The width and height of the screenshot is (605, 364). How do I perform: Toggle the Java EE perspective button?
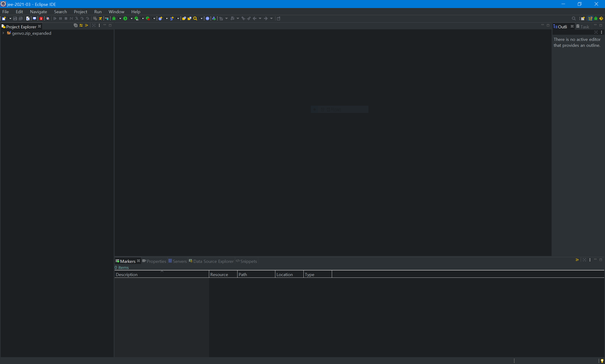point(591,18)
